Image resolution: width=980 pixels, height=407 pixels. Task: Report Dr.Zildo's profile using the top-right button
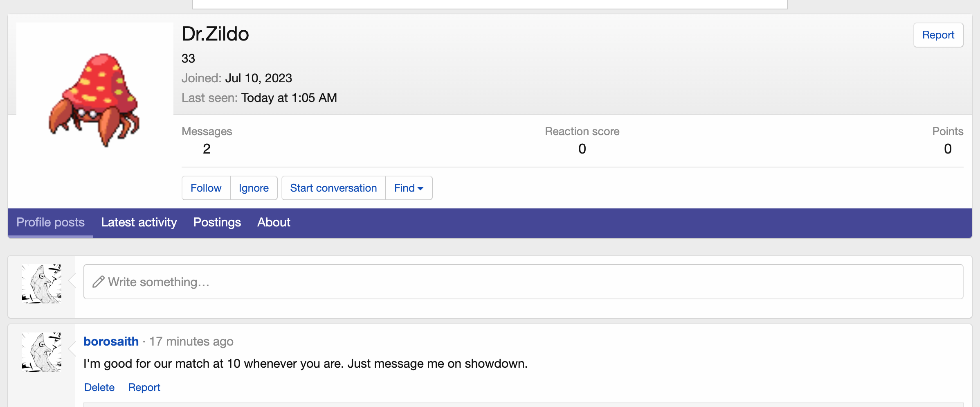pyautogui.click(x=938, y=35)
